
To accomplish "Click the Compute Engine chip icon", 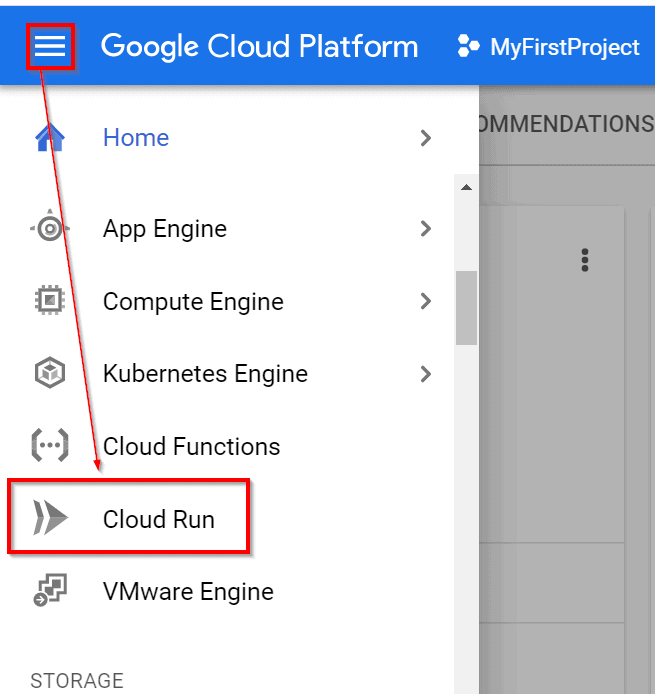I will [49, 301].
